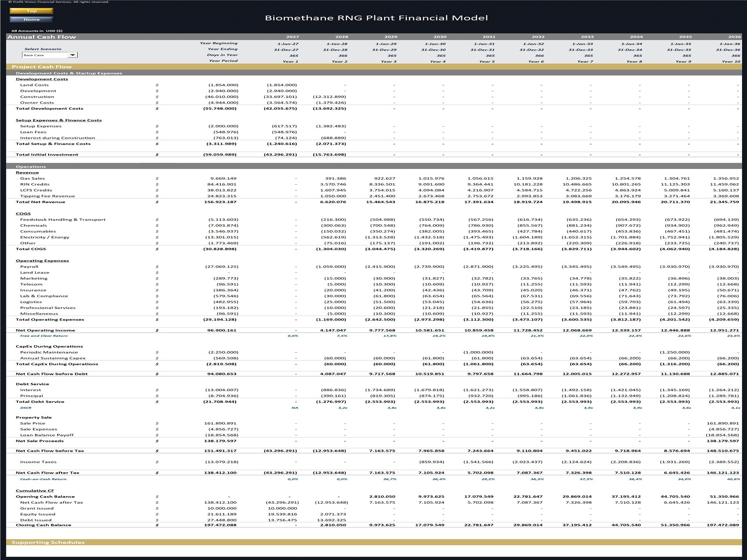The width and height of the screenshot is (747, 560).
Task: Click the 2027 year column header
Action: [x=292, y=37]
